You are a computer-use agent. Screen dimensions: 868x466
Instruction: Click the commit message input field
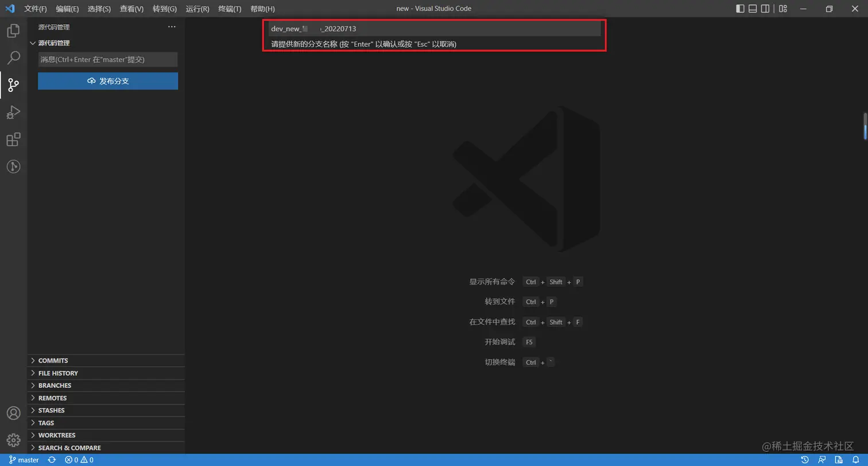click(x=108, y=59)
